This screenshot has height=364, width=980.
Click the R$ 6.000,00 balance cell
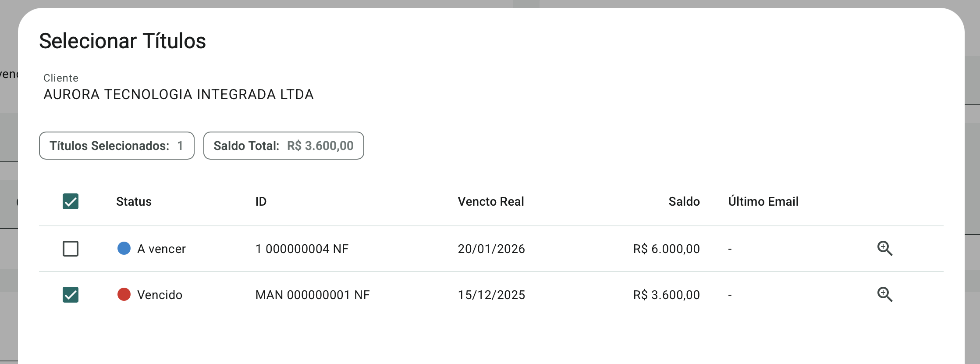pos(666,249)
